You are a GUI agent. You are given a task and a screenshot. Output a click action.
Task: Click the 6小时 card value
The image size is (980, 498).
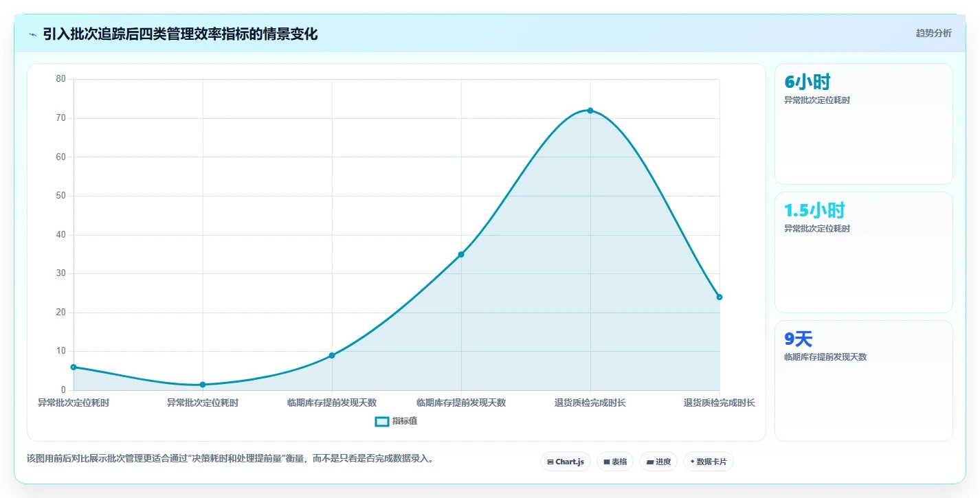(x=808, y=82)
